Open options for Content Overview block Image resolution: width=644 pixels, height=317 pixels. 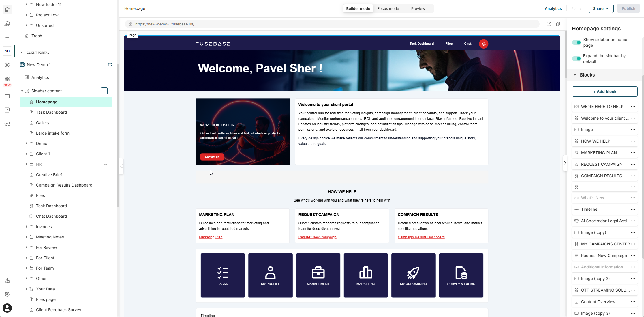(x=633, y=302)
